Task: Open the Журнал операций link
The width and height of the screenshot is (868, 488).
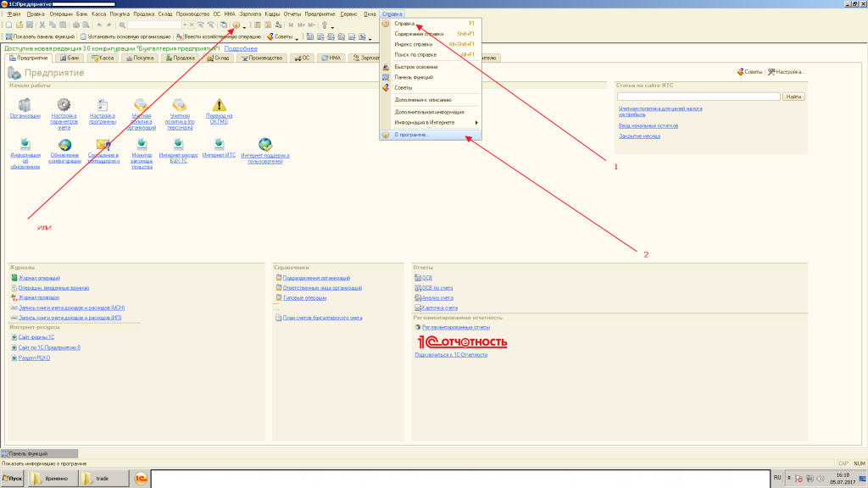Action: (39, 278)
